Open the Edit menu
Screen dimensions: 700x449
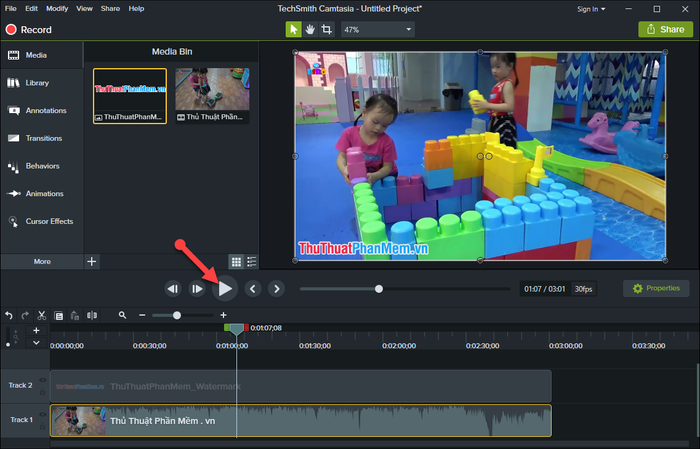coord(31,8)
